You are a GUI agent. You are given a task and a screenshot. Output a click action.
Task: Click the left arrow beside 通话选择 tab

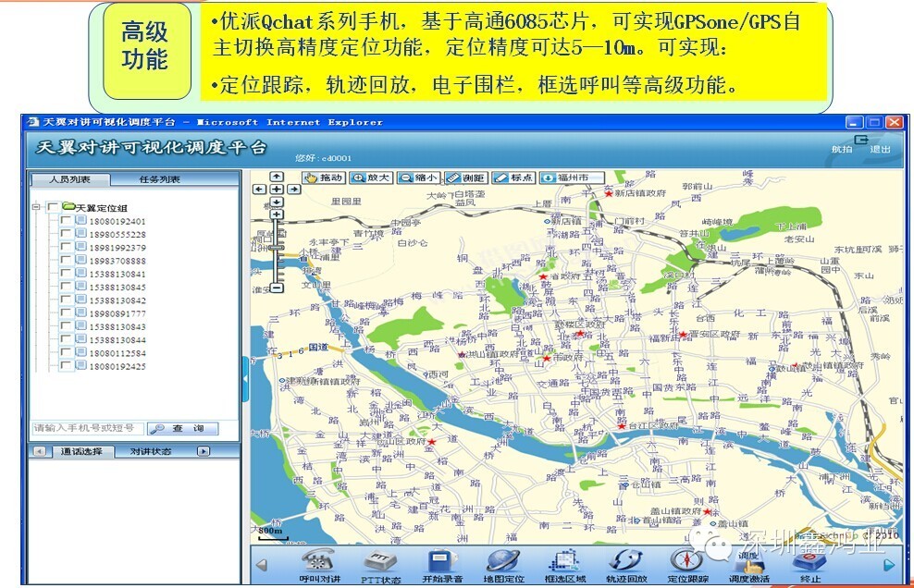tap(39, 451)
